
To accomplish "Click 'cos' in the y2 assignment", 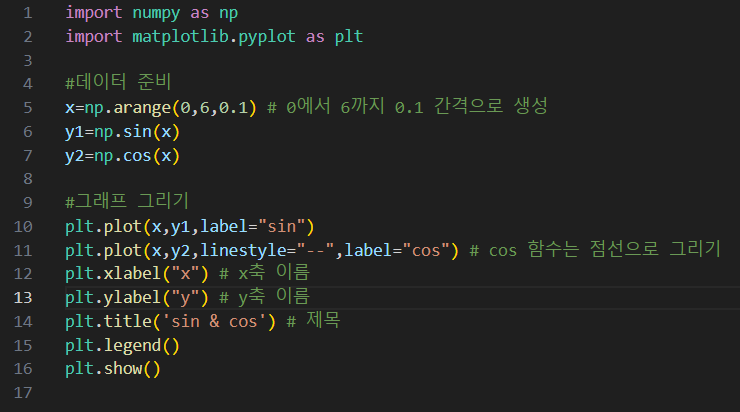I will (x=137, y=156).
